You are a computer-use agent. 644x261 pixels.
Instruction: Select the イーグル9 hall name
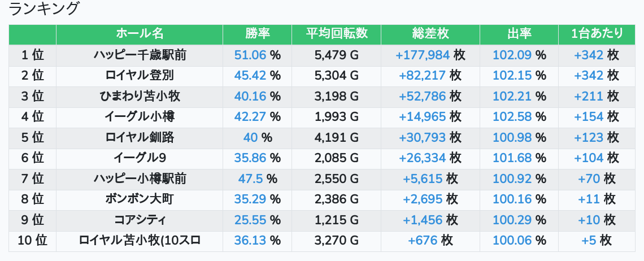[x=140, y=158]
